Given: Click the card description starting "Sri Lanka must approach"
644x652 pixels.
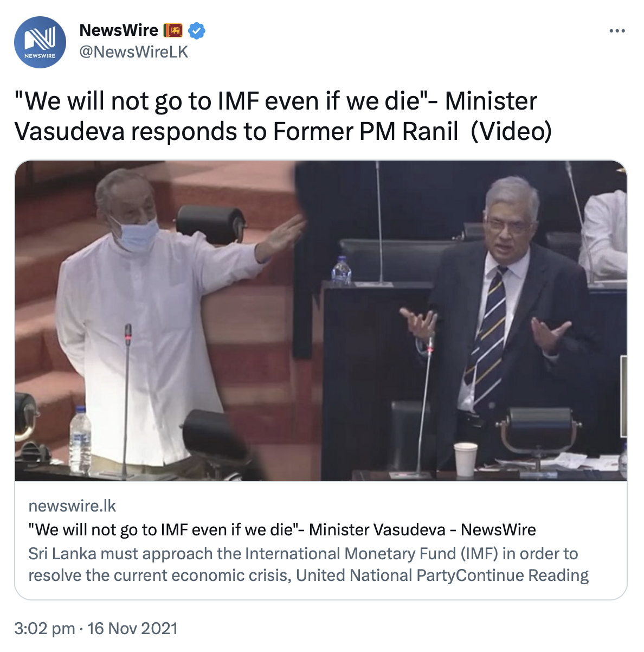Looking at the screenshot, I should click(x=308, y=564).
